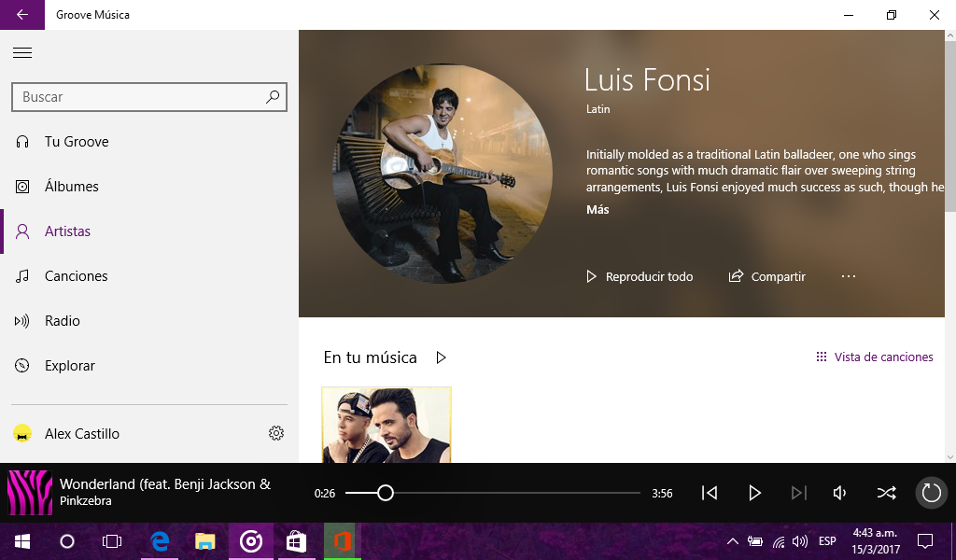This screenshot has width=956, height=560.
Task: Click the search magnifier icon
Action: click(x=273, y=97)
